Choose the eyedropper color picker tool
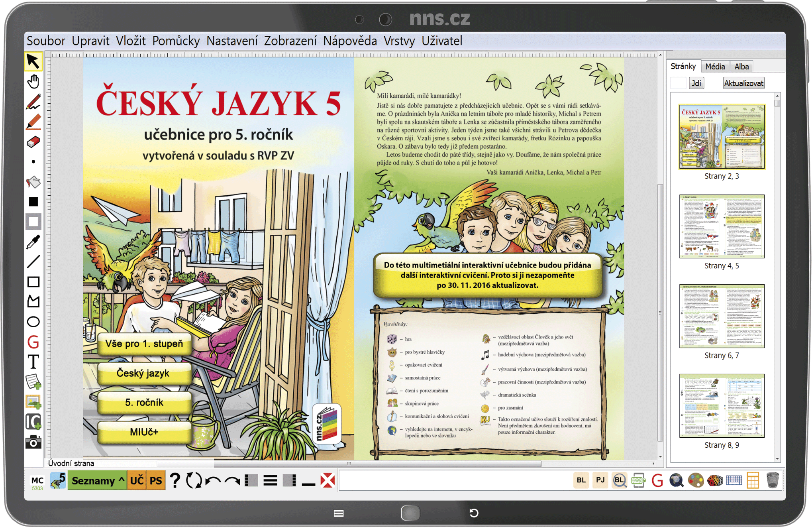812x527 pixels. click(x=33, y=242)
